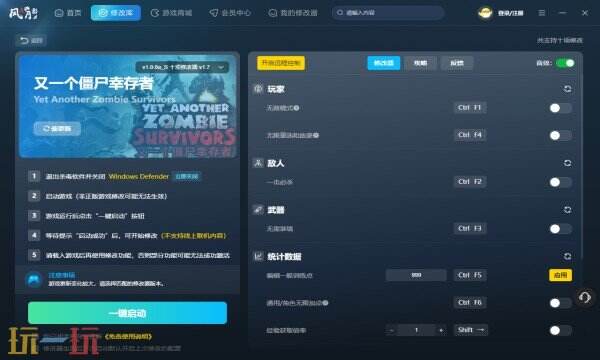This screenshot has height=360, width=600.
Task: Click the 一键启动 launch button
Action: [x=127, y=313]
